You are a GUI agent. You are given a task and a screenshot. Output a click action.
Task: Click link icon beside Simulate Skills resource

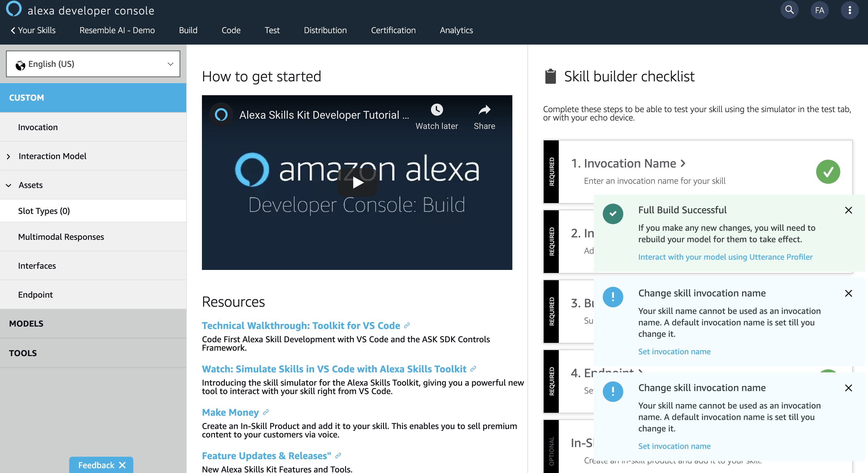pyautogui.click(x=473, y=369)
